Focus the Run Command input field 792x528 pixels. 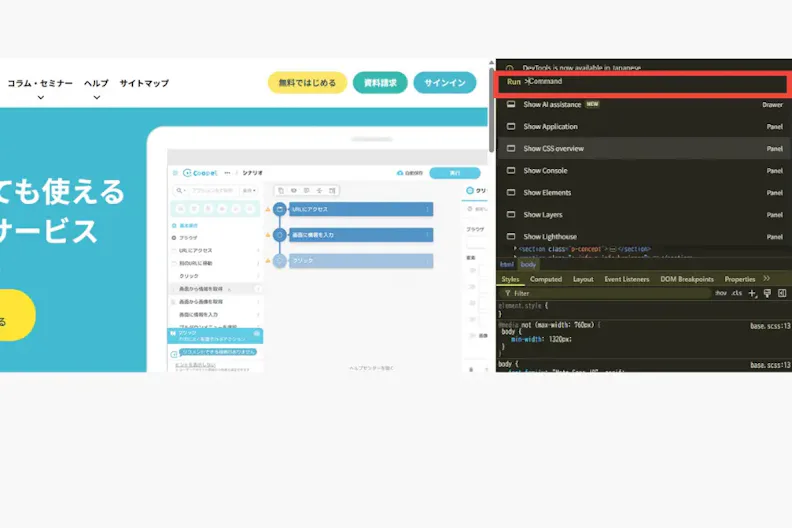point(642,82)
